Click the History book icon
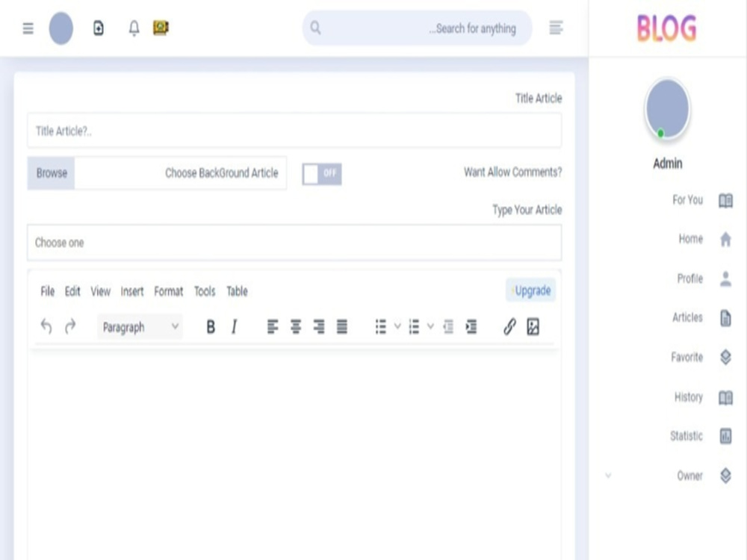Viewport: 747px width, 560px height. click(725, 397)
